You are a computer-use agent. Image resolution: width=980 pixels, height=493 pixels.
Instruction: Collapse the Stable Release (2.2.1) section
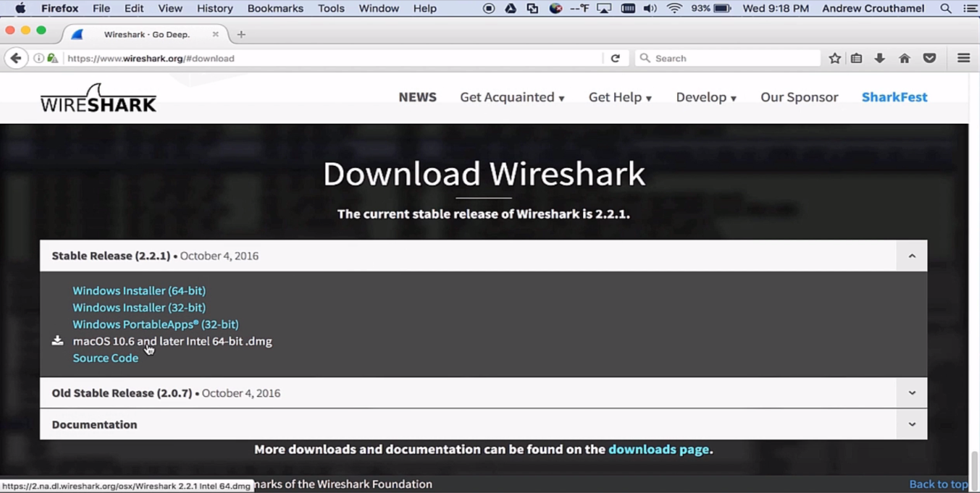click(912, 256)
